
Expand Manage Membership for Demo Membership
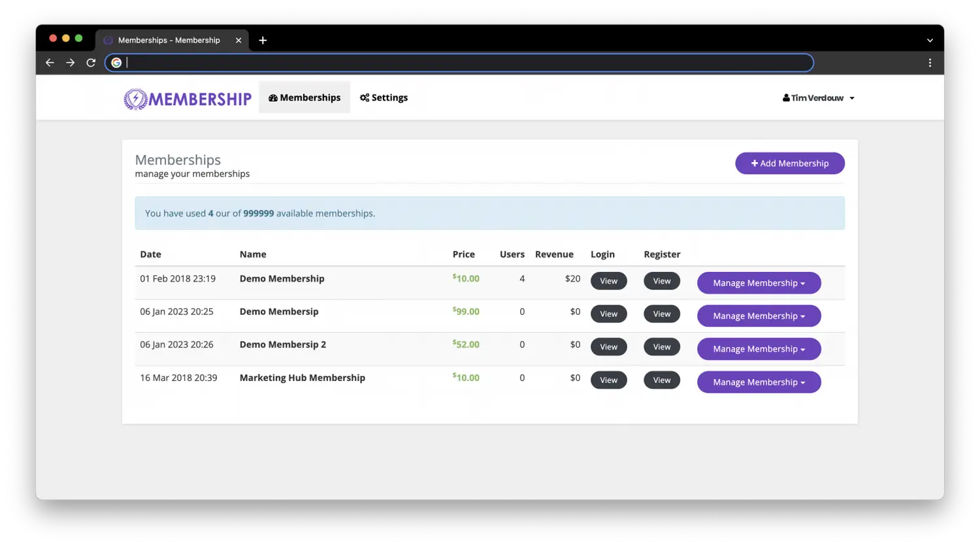pyautogui.click(x=759, y=283)
